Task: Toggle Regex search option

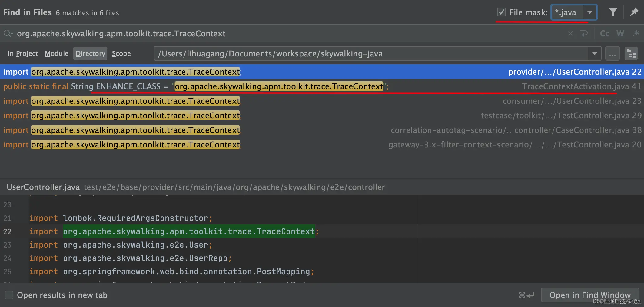Action: click(x=636, y=33)
